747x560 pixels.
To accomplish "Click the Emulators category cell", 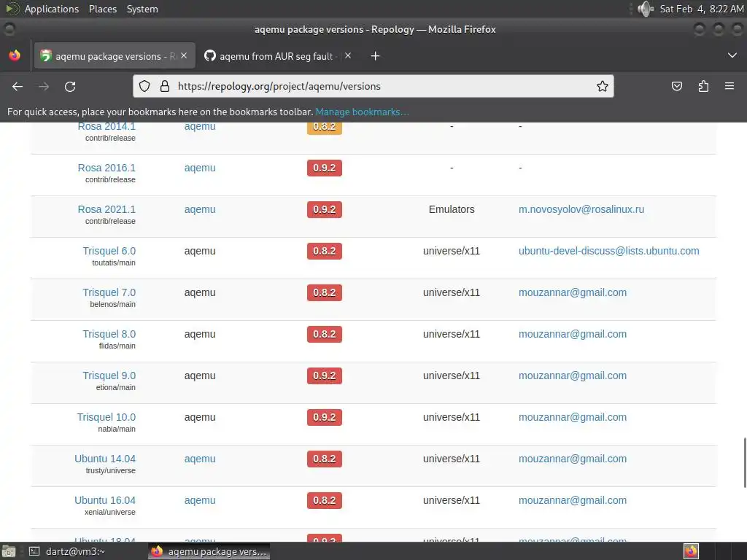I will coord(452,209).
